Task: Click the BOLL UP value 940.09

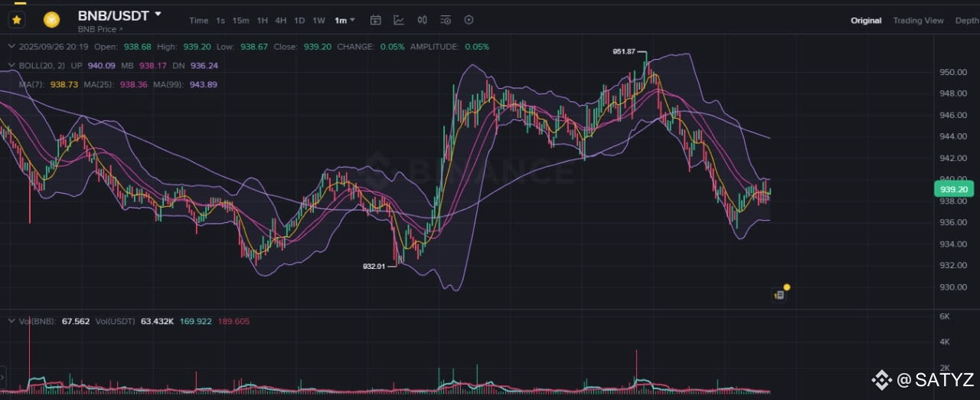Action: 101,66
